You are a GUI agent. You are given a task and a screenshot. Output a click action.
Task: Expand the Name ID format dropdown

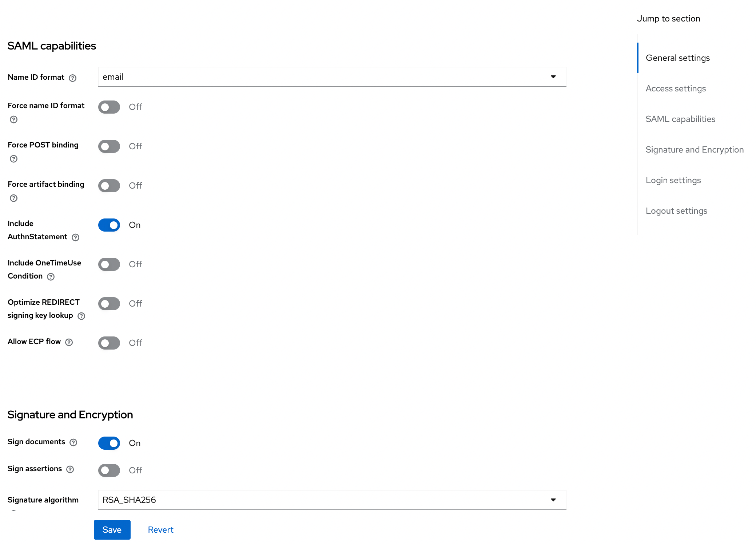coord(332,77)
